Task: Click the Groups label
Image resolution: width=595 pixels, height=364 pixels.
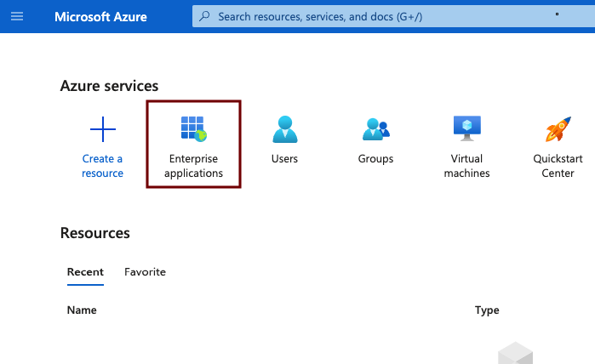Action: pos(375,159)
